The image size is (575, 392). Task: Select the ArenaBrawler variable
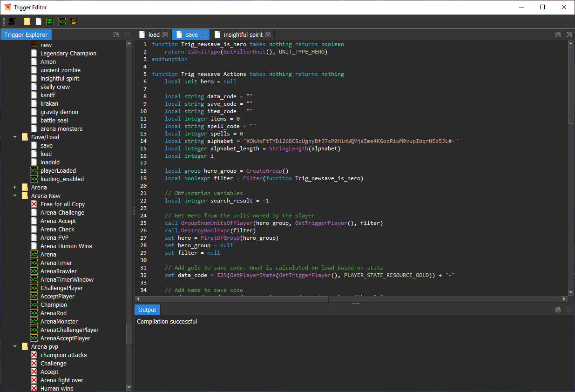pos(59,271)
